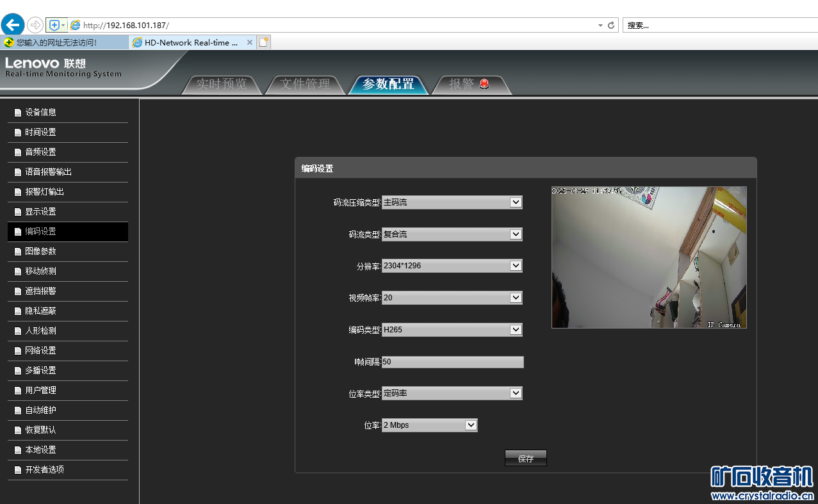Viewport: 818px width, 504px height.
Task: Open 显示设置 in the sidebar
Action: pos(68,212)
